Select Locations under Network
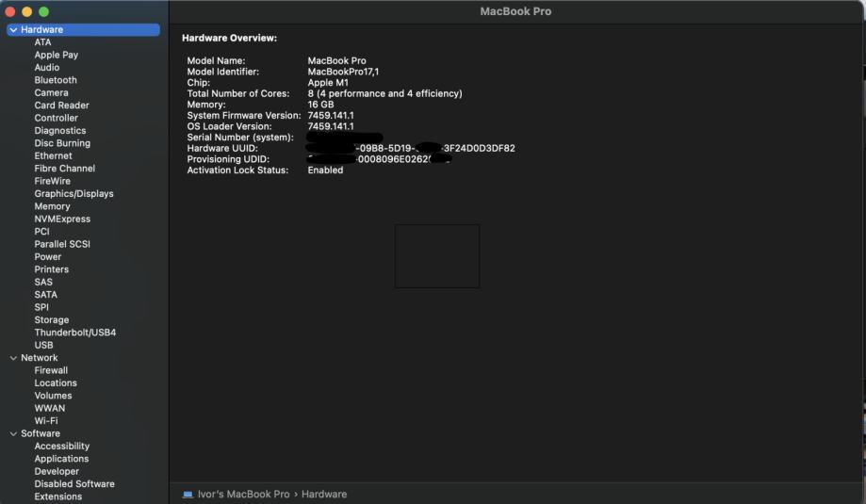This screenshot has height=504, width=866. (56, 383)
